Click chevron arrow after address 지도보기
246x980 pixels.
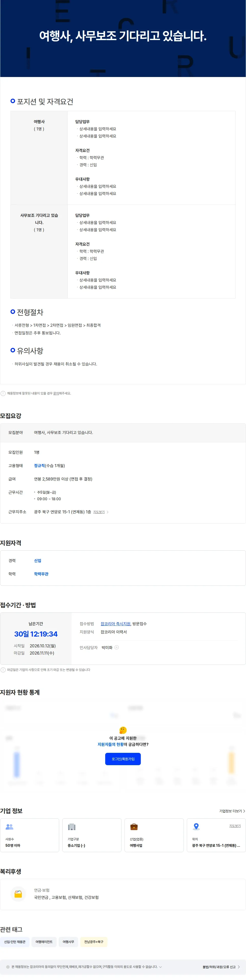pyautogui.click(x=107, y=512)
